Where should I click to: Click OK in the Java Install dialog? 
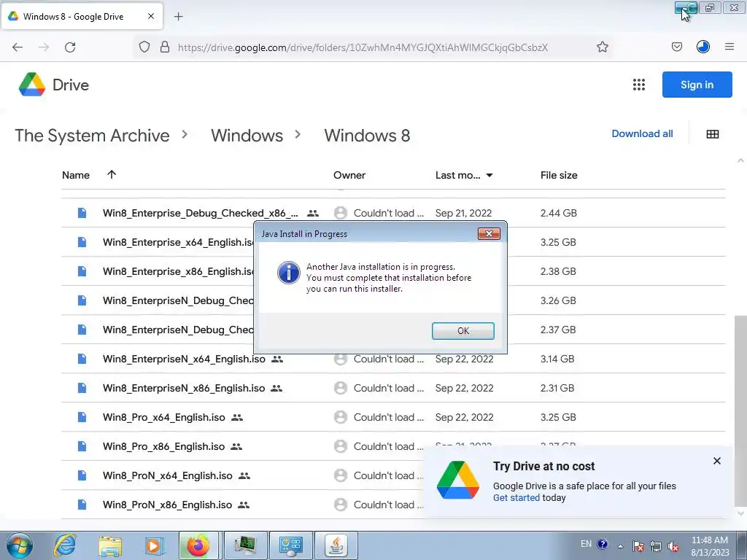click(463, 331)
